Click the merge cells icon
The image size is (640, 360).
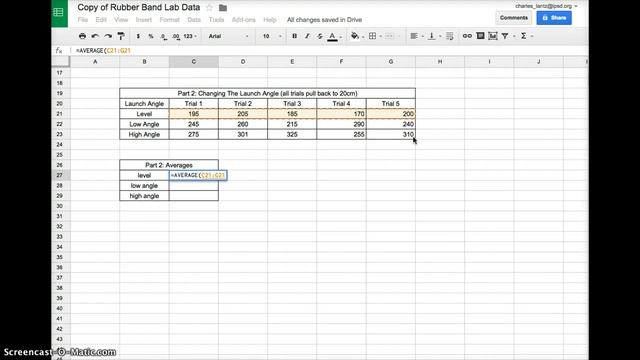pyautogui.click(x=389, y=36)
